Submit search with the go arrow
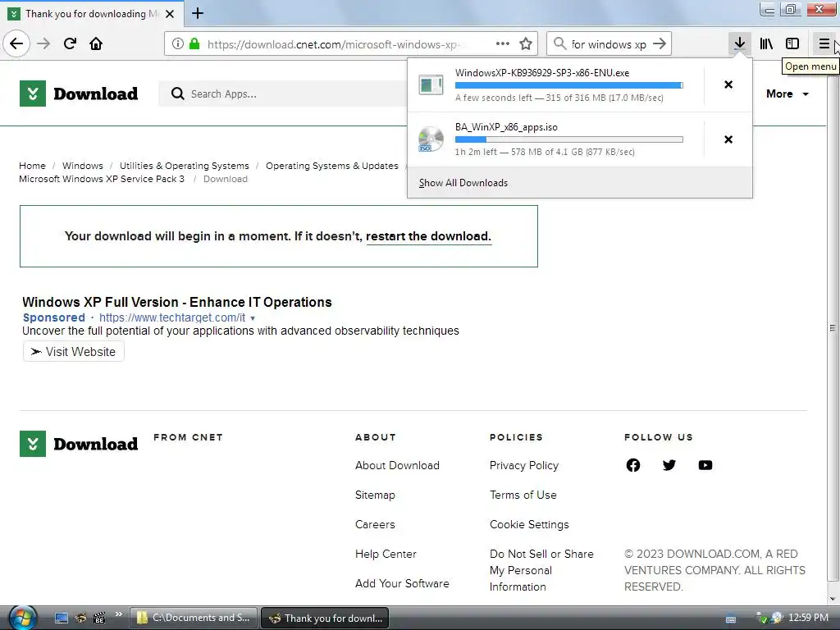The height and width of the screenshot is (630, 840). point(660,43)
